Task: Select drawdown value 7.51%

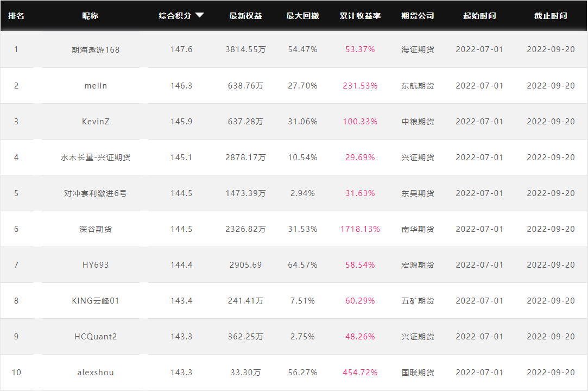Action: [x=302, y=301]
